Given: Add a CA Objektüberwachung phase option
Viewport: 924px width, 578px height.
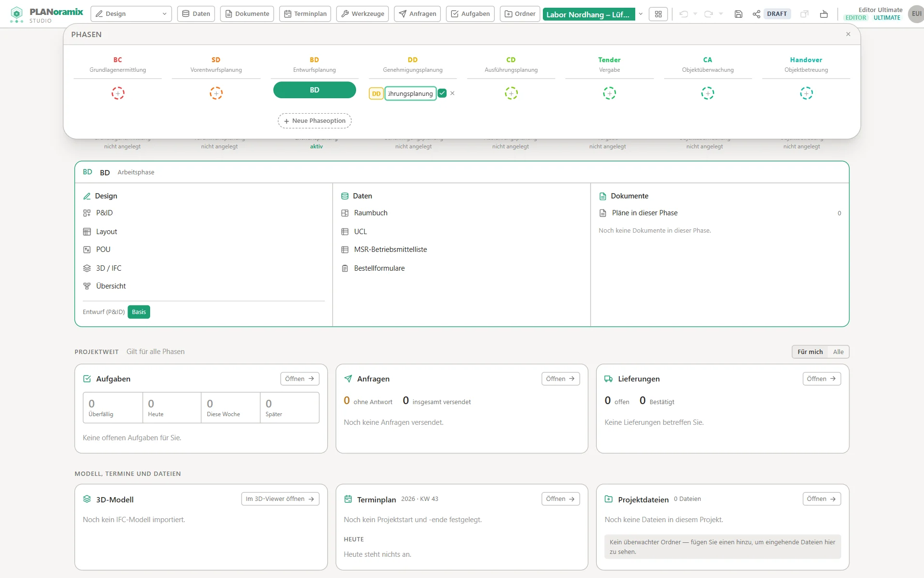Looking at the screenshot, I should [x=707, y=93].
